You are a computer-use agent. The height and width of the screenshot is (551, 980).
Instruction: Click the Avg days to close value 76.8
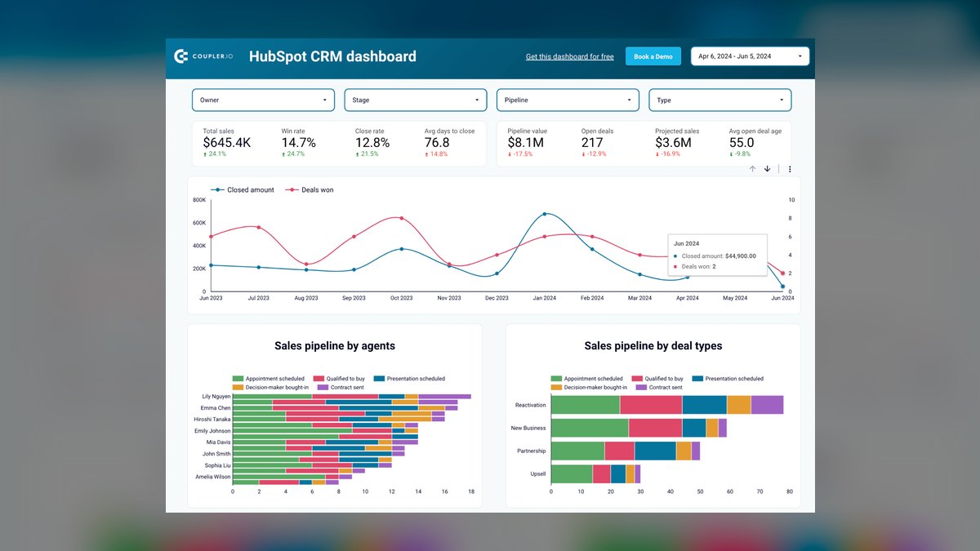[x=437, y=142]
